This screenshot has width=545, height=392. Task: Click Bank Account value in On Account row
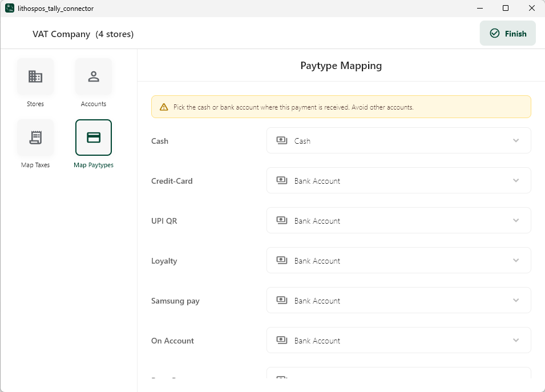click(x=317, y=341)
